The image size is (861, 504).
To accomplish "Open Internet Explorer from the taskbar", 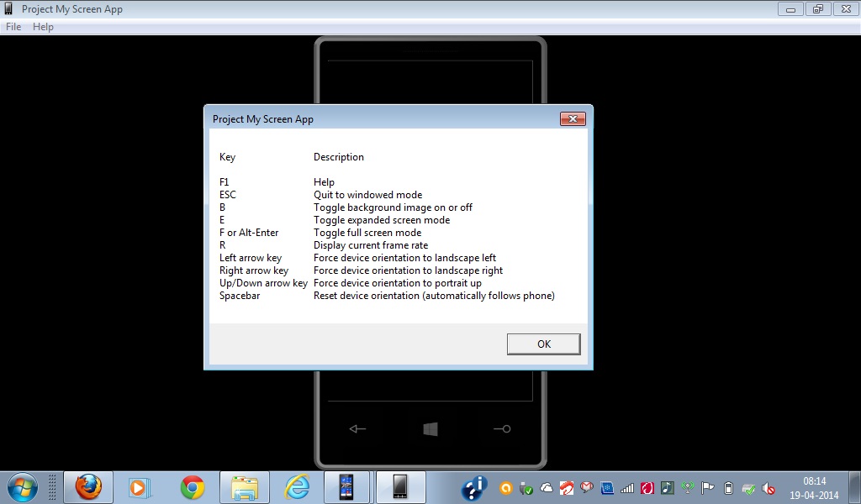I will [x=296, y=487].
